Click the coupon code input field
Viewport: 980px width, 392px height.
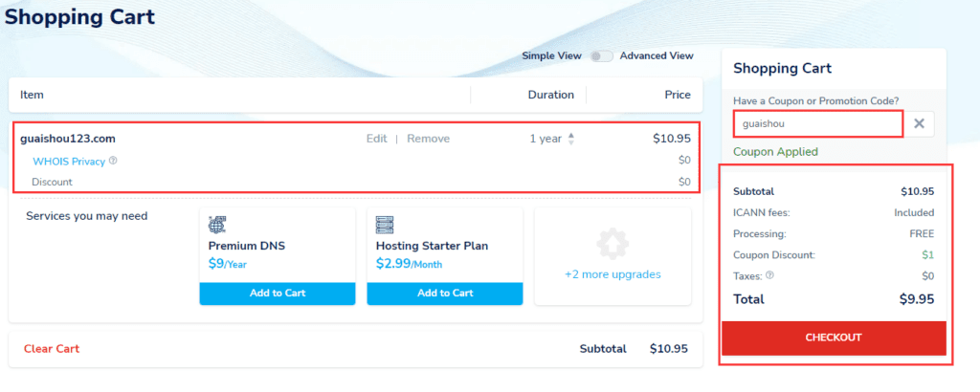[x=817, y=123]
